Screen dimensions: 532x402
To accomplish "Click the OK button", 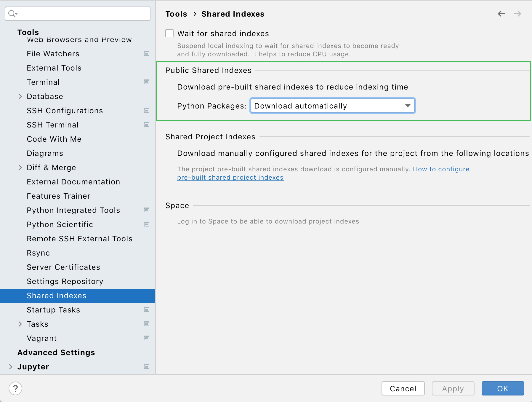I will click(x=502, y=388).
